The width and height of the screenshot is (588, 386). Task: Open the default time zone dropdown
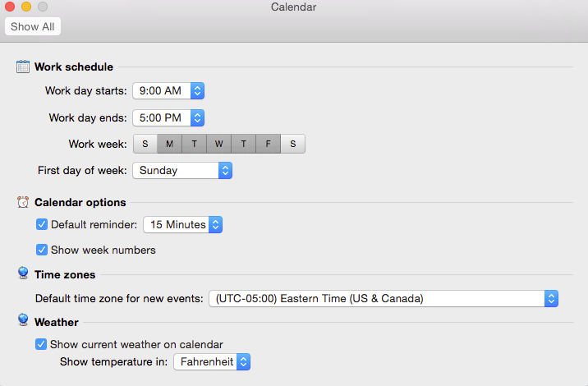coord(384,299)
